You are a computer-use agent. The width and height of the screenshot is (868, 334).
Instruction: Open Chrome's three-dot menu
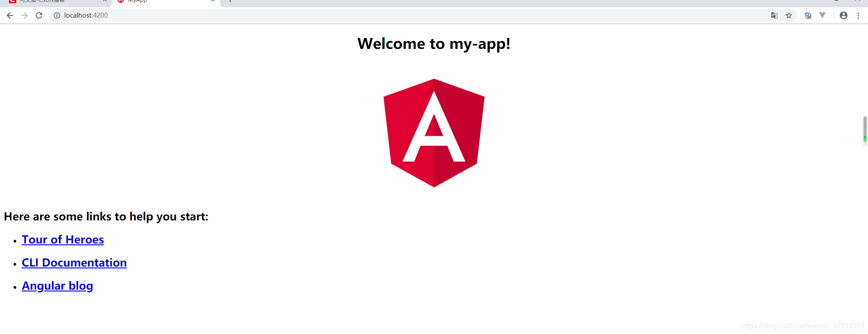pyautogui.click(x=858, y=15)
